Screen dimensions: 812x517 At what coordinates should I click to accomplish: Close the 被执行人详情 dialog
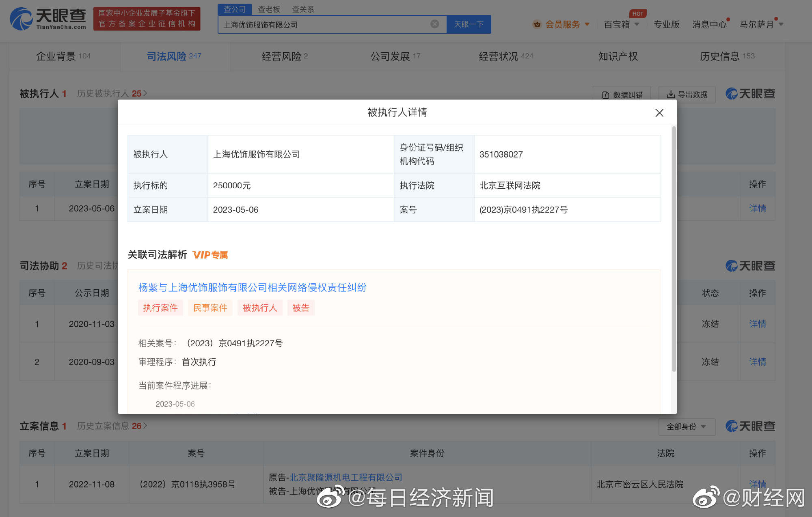click(659, 113)
